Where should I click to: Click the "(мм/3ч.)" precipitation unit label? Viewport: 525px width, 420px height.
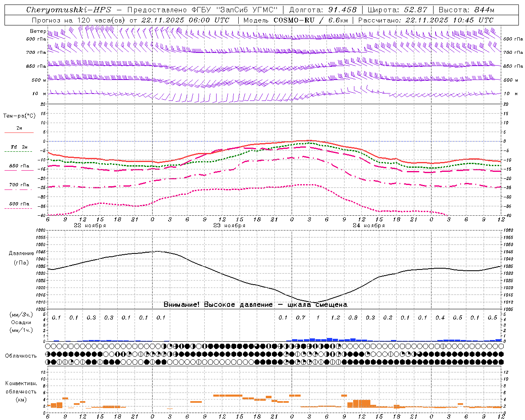(x=21, y=315)
